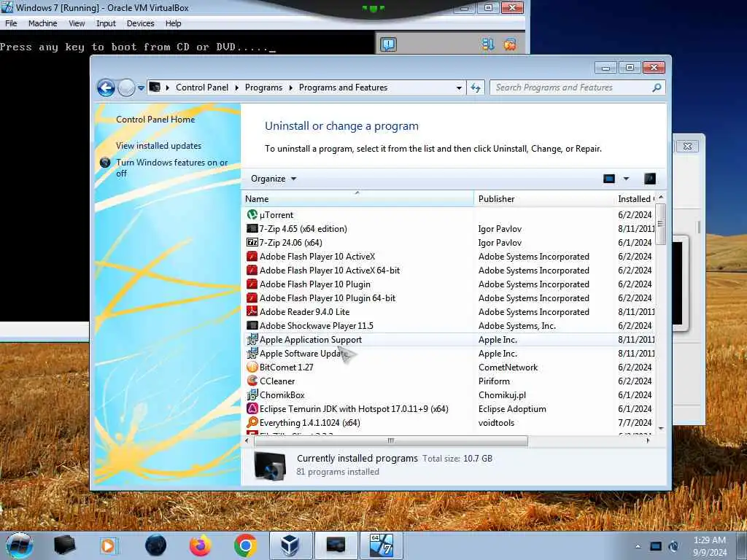Viewport: 747px width, 560px height.
Task: Open the volume icon in the system tray
Action: click(673, 546)
